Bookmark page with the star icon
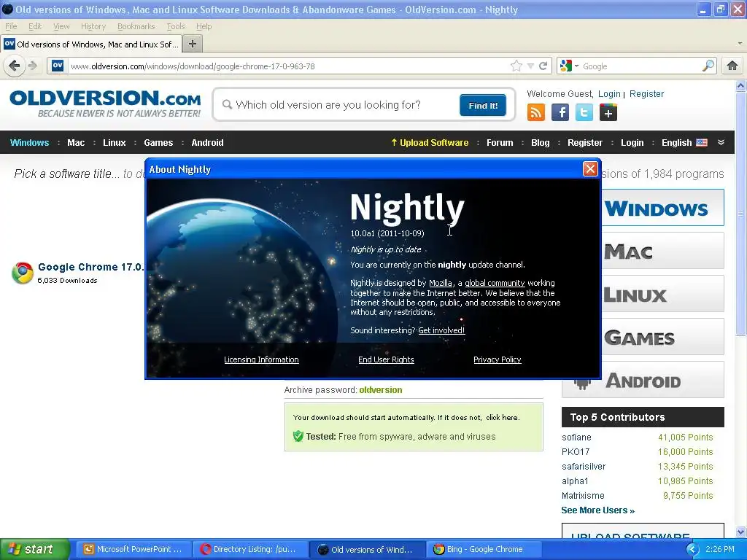Viewport: 747px width, 560px height. pyautogui.click(x=516, y=66)
